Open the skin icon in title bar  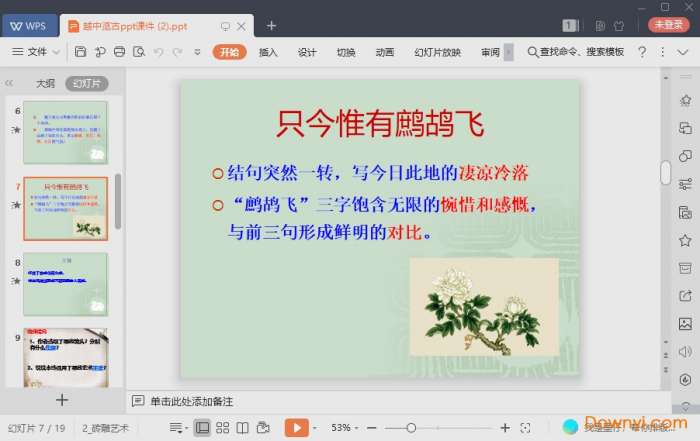[619, 26]
